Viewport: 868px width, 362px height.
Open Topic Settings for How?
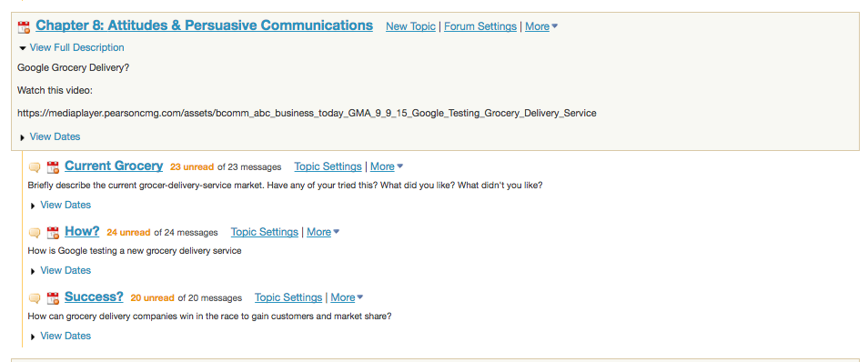(x=265, y=232)
